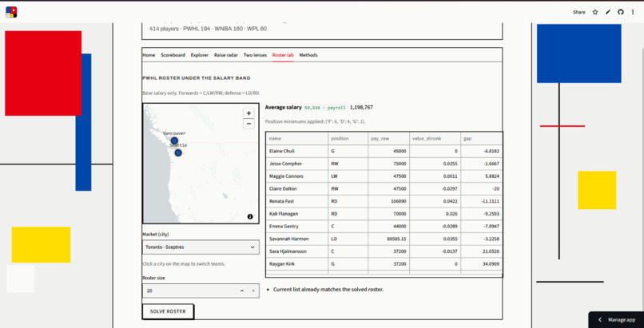Decrease roster size with minus

pyautogui.click(x=242, y=290)
